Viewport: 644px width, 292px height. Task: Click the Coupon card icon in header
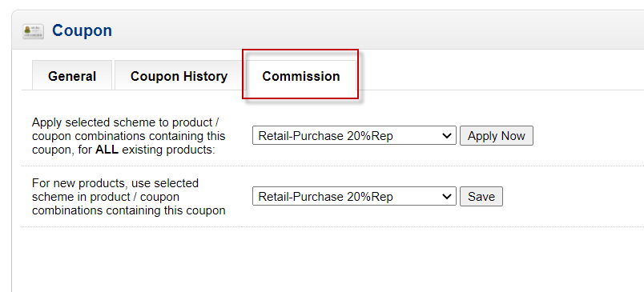[33, 31]
